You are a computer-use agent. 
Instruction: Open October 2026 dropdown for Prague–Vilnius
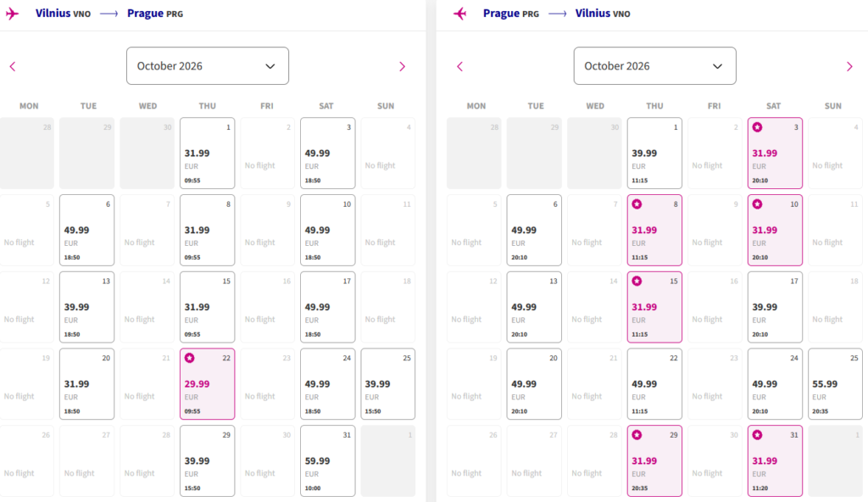pos(654,66)
